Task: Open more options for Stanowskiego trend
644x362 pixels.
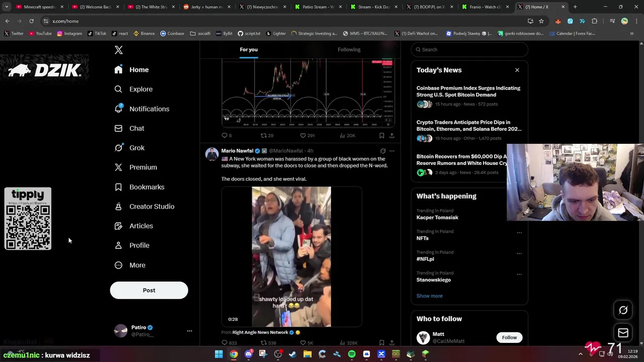Action: point(519,274)
